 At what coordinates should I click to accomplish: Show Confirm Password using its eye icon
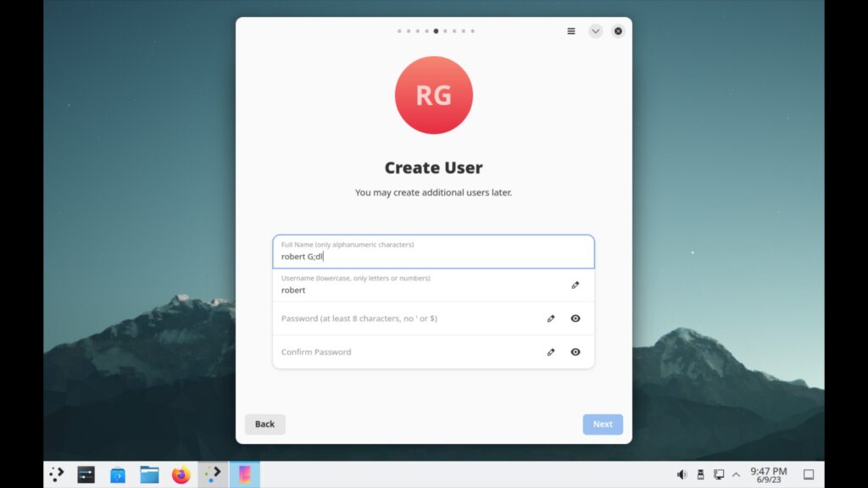click(576, 352)
